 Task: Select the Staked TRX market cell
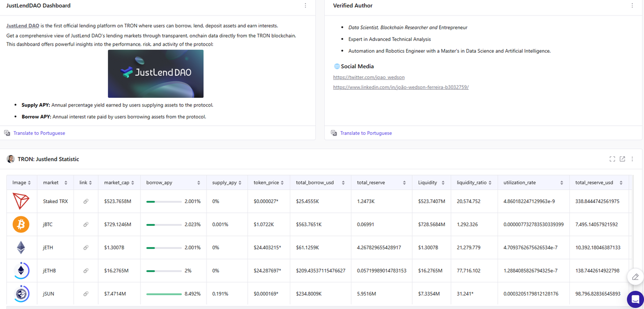click(55, 202)
